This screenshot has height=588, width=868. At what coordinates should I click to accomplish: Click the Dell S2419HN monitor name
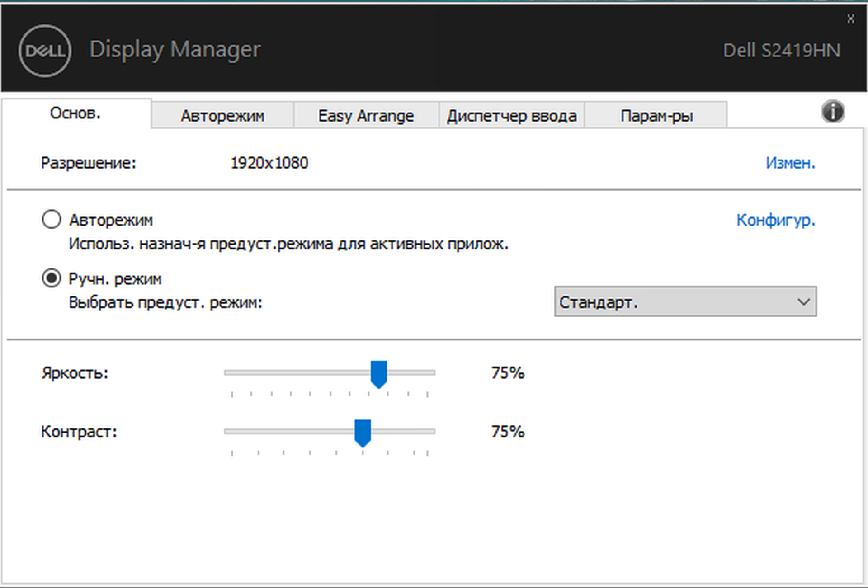[x=782, y=51]
